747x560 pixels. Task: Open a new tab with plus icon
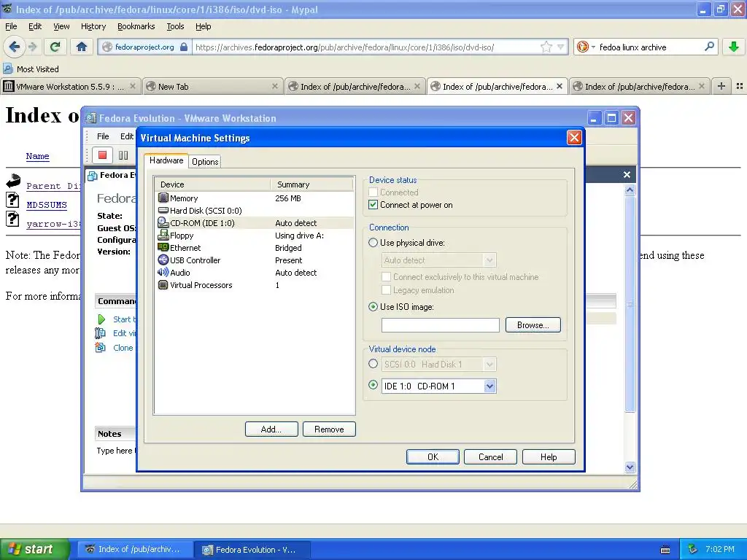point(721,86)
